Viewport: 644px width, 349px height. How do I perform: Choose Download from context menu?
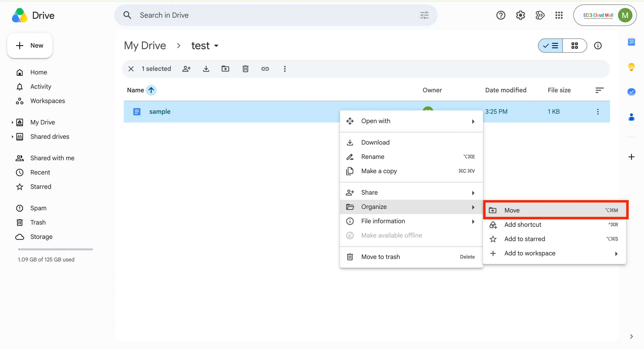pyautogui.click(x=411, y=142)
